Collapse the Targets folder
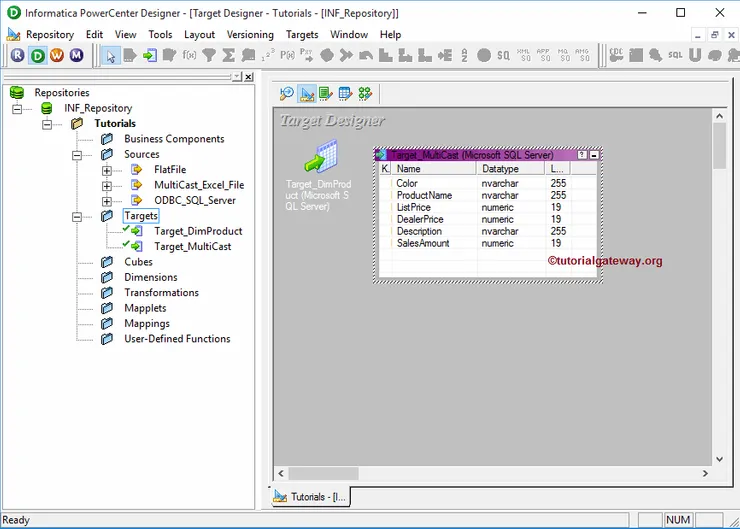 point(77,217)
